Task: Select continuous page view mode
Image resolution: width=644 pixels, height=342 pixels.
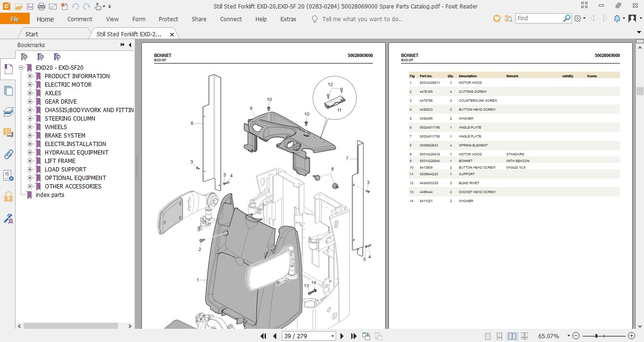Action: (x=500, y=336)
